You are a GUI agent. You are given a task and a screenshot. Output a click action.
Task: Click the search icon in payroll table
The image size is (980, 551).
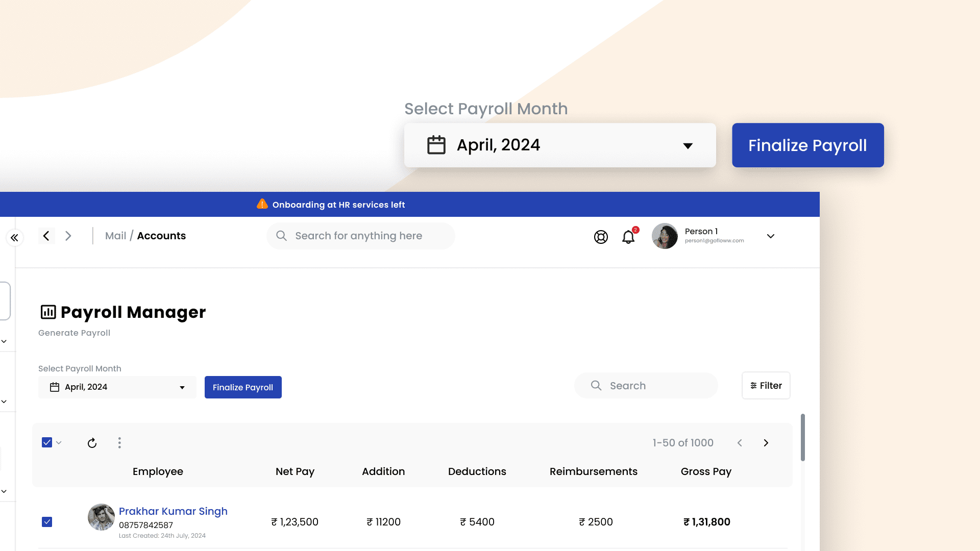coord(596,386)
